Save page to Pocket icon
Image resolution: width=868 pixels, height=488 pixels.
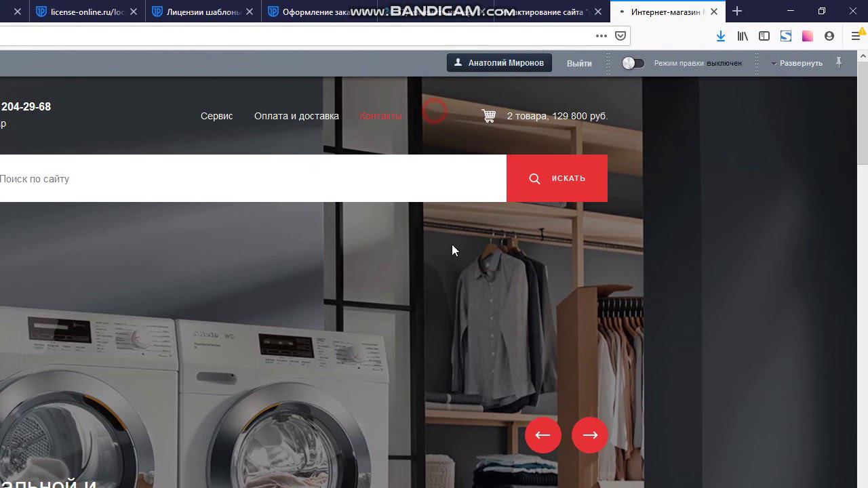(x=620, y=36)
